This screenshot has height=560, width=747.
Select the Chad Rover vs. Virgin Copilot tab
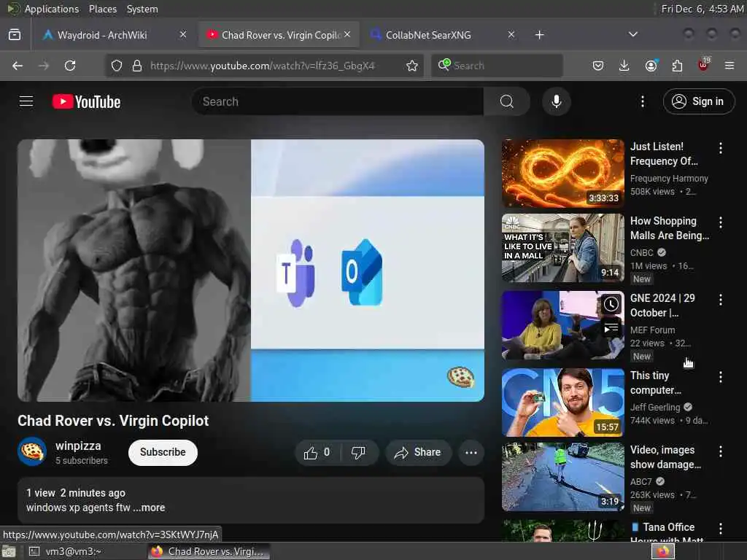click(279, 35)
